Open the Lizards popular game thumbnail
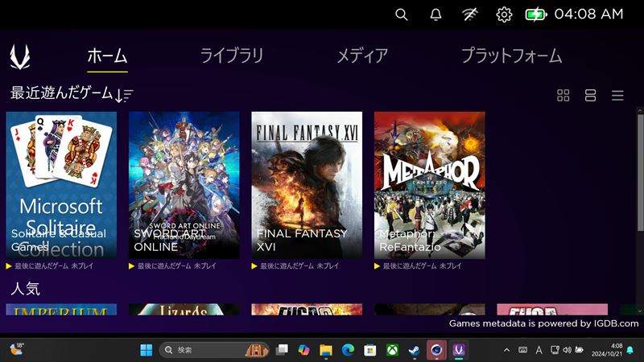 [x=184, y=310]
